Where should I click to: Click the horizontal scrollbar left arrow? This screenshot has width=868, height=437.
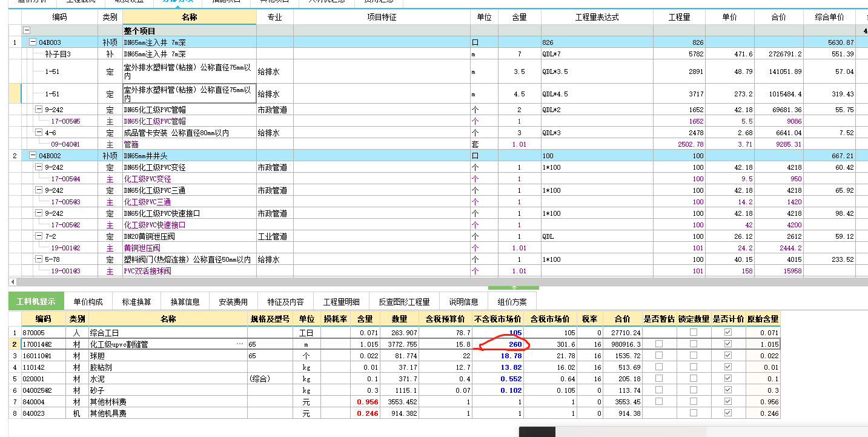coord(13,282)
